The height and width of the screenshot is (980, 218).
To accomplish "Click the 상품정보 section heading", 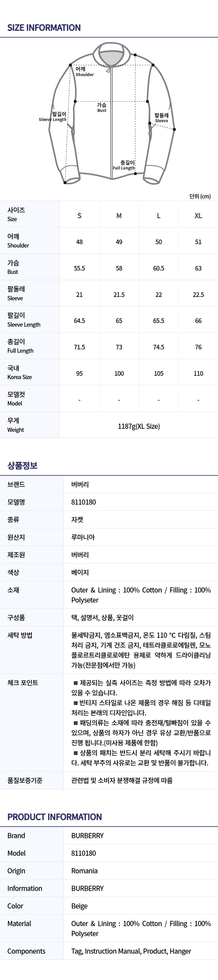I will pos(22,465).
